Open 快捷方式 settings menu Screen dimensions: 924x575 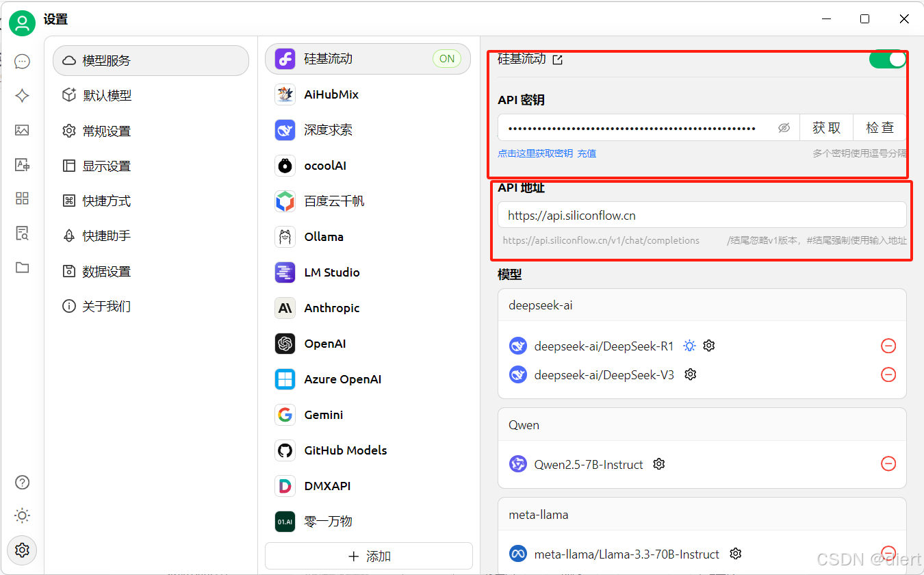coord(151,201)
